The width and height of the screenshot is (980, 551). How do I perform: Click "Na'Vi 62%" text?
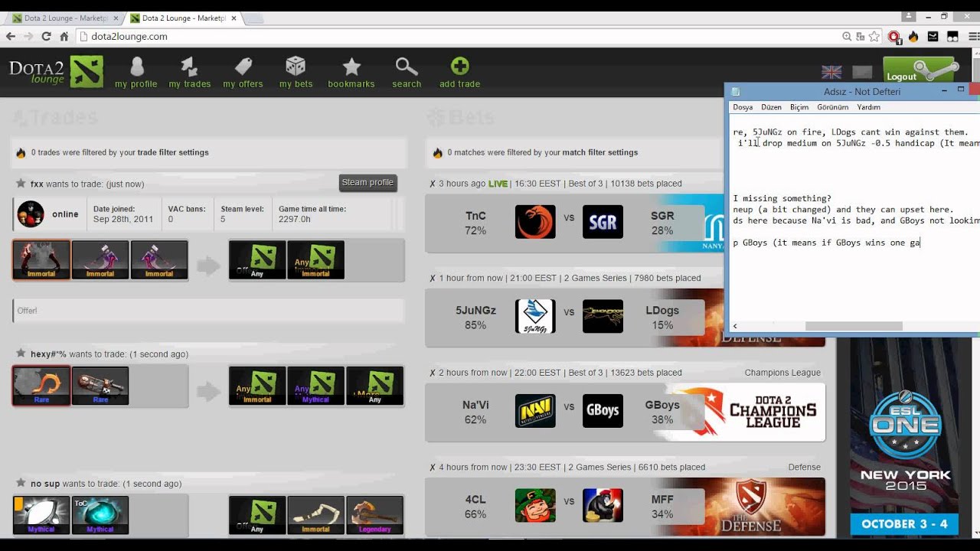[x=475, y=412]
